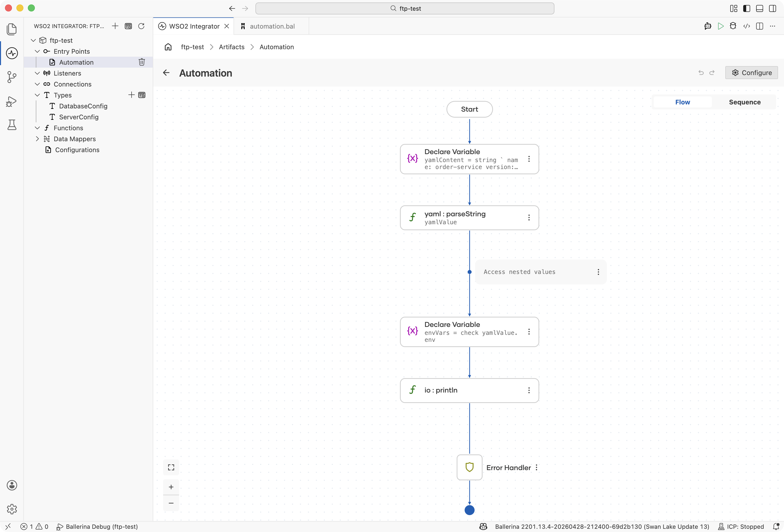Image resolution: width=784 pixels, height=532 pixels.
Task: Collapse the Listeners section
Action: coord(38,73)
